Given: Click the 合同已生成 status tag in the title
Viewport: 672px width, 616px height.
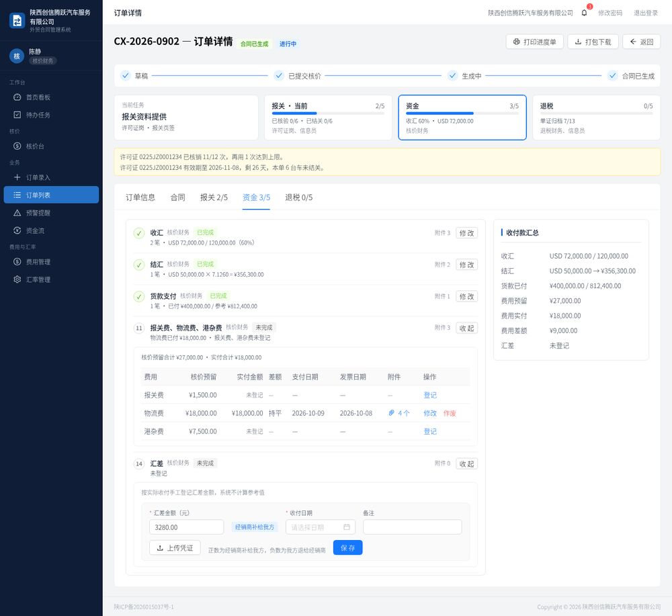Looking at the screenshot, I should point(254,44).
